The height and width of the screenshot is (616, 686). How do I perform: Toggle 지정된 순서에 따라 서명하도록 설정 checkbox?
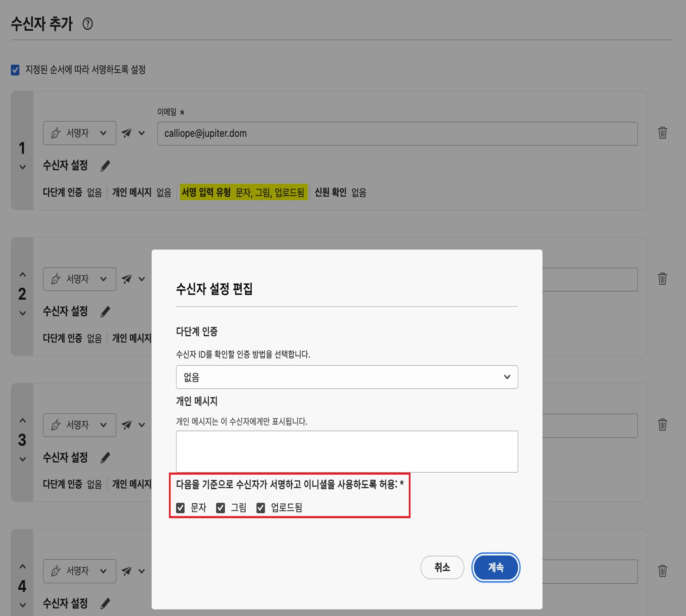[15, 70]
